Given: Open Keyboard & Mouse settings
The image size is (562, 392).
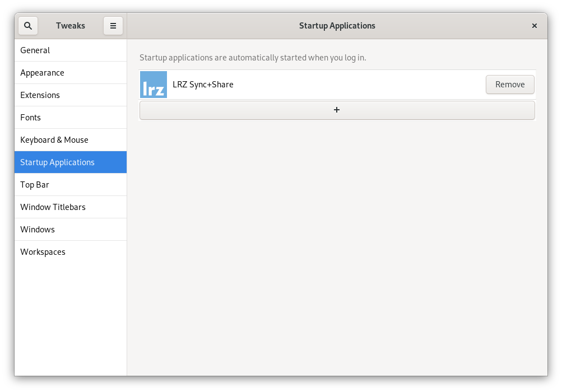Looking at the screenshot, I should pyautogui.click(x=54, y=140).
